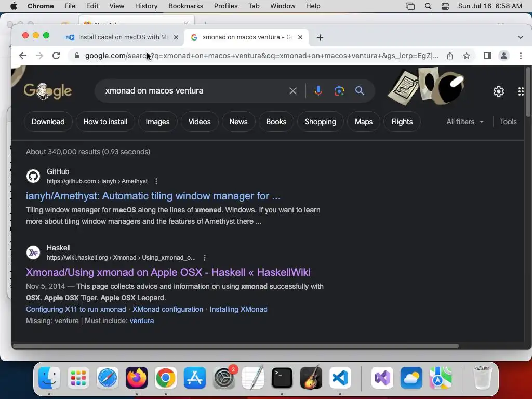The height and width of the screenshot is (399, 532).
Task: Expand the tab search chevron
Action: click(x=521, y=37)
